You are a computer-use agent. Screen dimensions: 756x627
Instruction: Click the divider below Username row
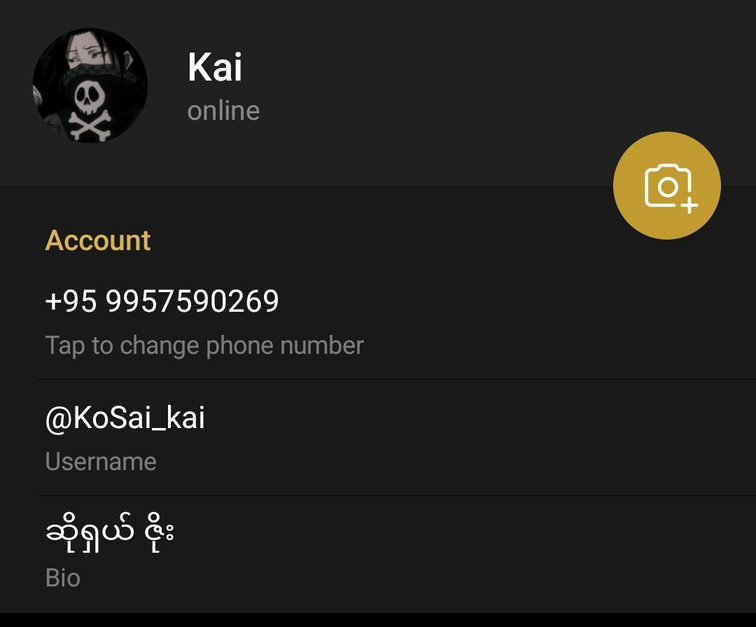[397, 495]
